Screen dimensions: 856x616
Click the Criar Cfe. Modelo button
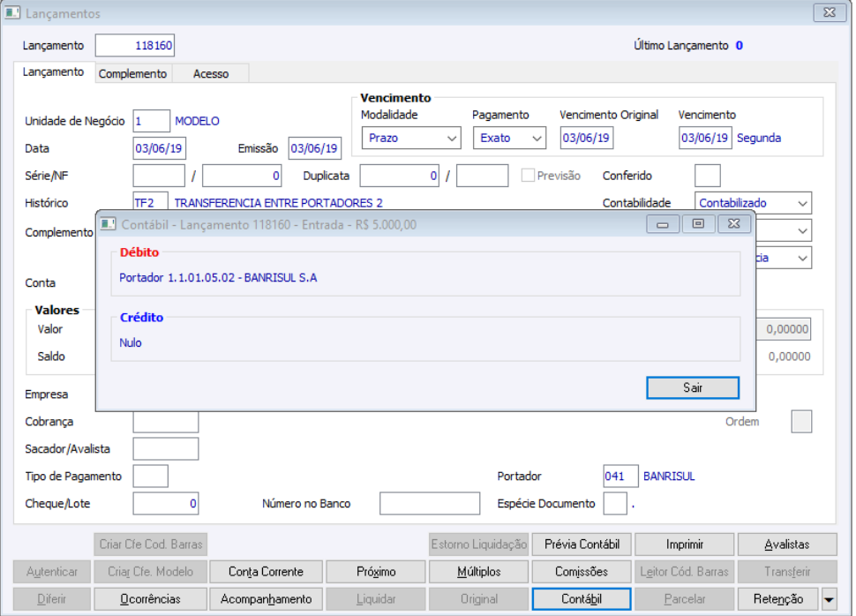(x=151, y=572)
